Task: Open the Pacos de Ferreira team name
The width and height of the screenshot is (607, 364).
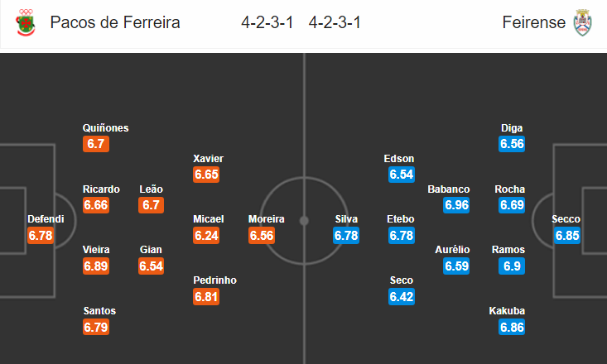Action: (115, 22)
